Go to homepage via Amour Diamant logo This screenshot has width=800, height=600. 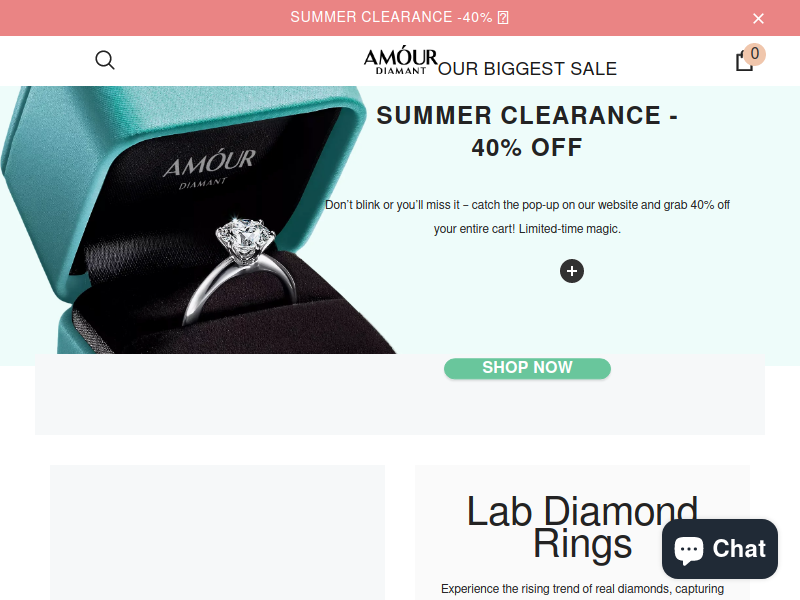pos(401,60)
